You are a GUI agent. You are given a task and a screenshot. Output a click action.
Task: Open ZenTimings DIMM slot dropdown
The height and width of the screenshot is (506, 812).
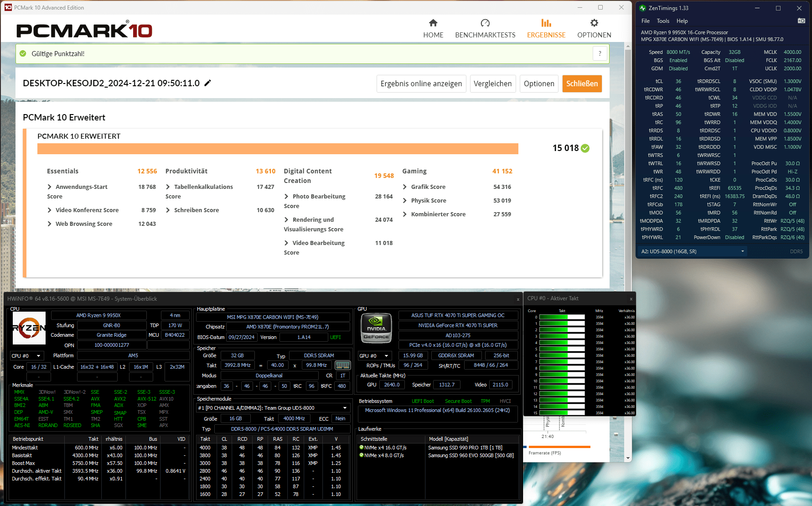point(693,251)
